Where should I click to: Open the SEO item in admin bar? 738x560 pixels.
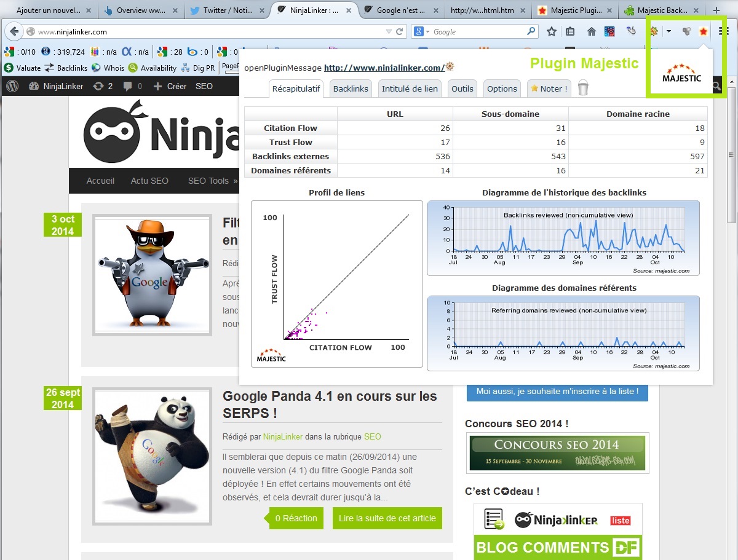(x=204, y=87)
